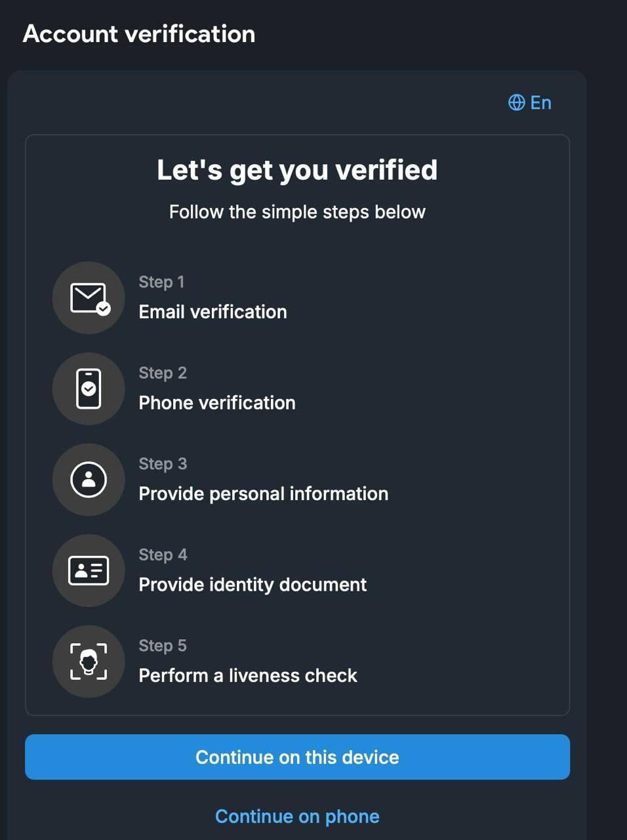The height and width of the screenshot is (840, 627).
Task: Select the Phone verification step text
Action: tap(217, 403)
